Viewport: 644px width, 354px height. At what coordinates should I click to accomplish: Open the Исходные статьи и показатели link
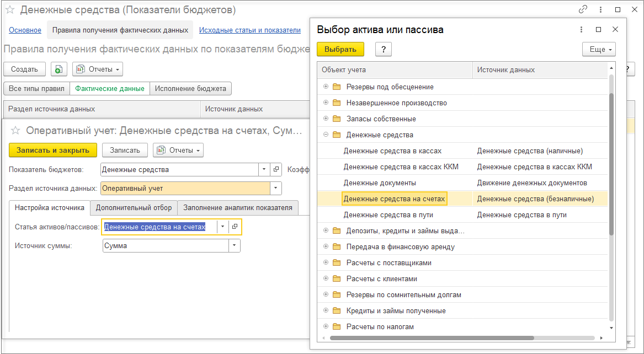[x=249, y=30]
